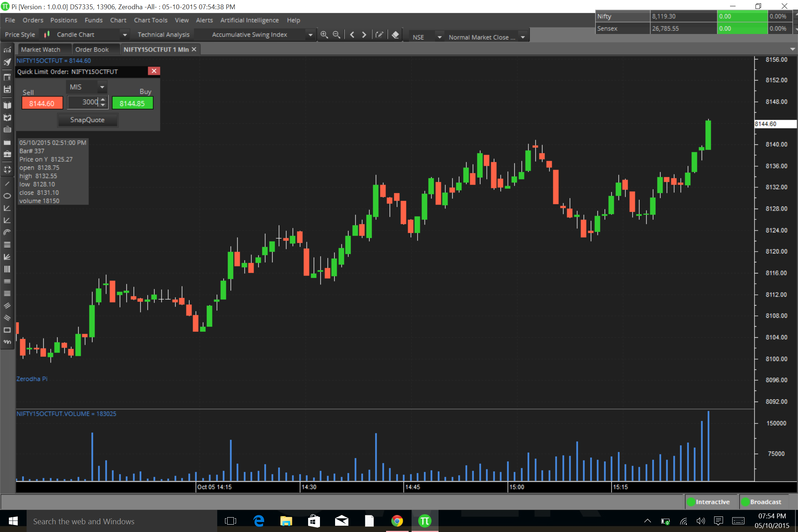Select the freehand squiggle drawing tool
This screenshot has height=532, width=798.
pyautogui.click(x=7, y=342)
